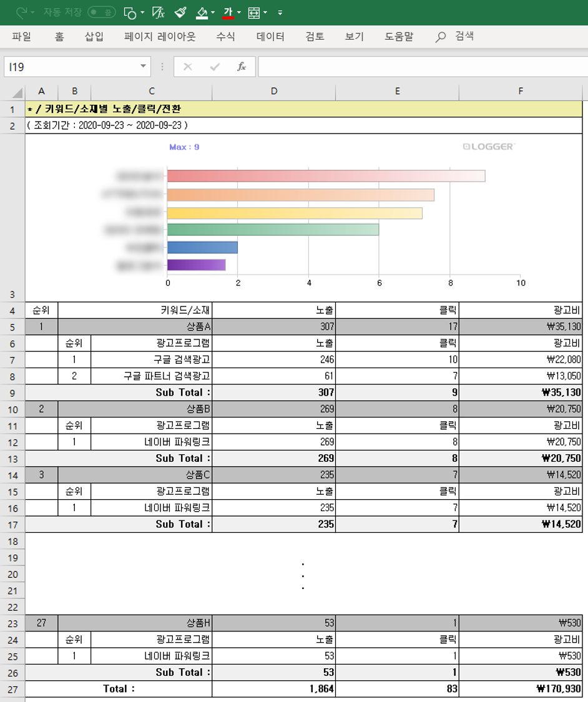Click the Format Painter icon

[180, 11]
